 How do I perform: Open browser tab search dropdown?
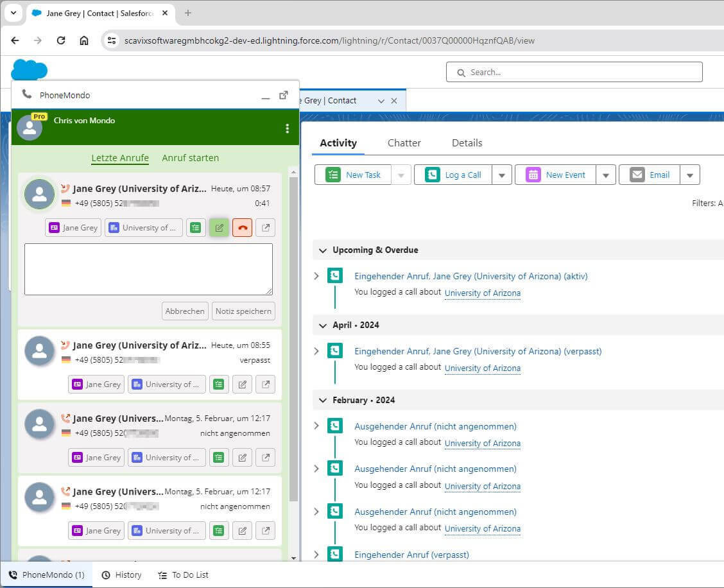coord(13,13)
